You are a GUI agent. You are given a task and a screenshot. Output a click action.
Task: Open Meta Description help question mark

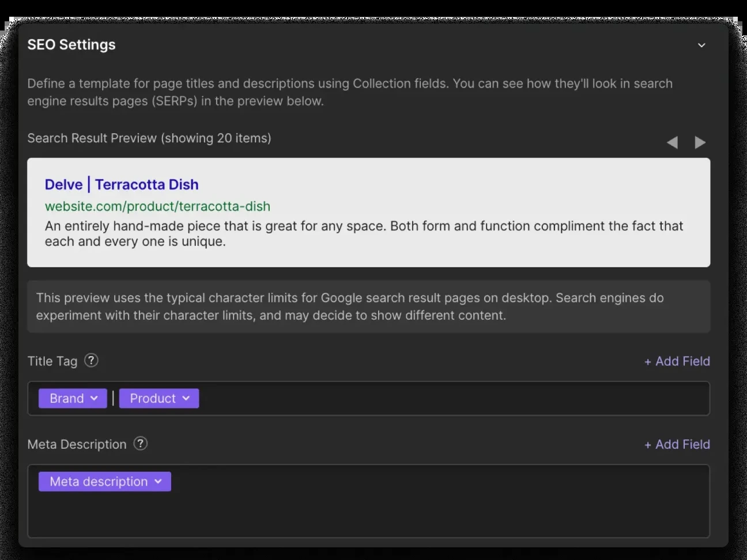pos(141,444)
